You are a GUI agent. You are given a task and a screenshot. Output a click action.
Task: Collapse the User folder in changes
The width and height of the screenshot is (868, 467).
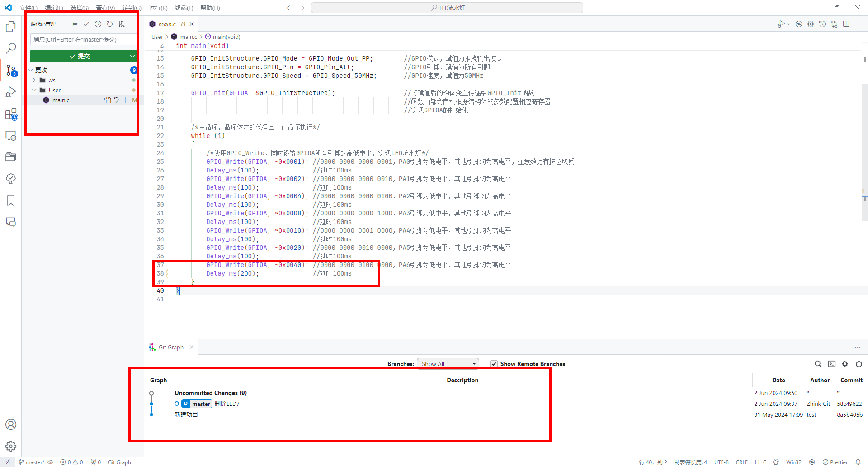[34, 90]
